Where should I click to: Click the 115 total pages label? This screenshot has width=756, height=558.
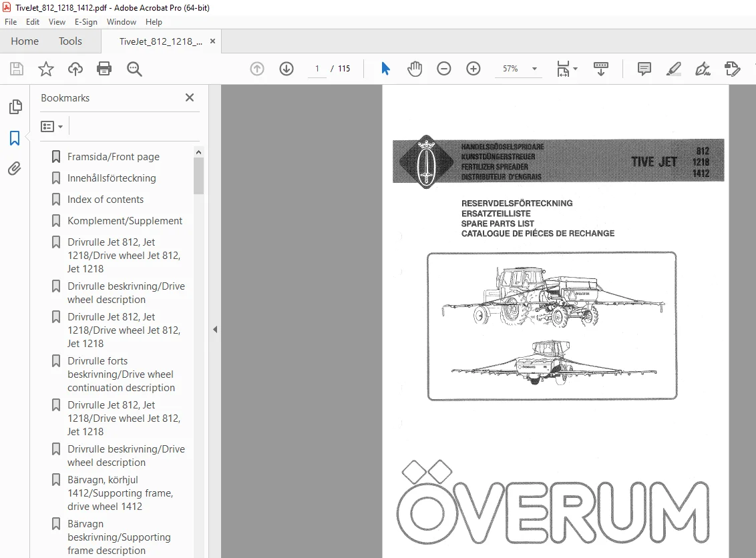(344, 69)
